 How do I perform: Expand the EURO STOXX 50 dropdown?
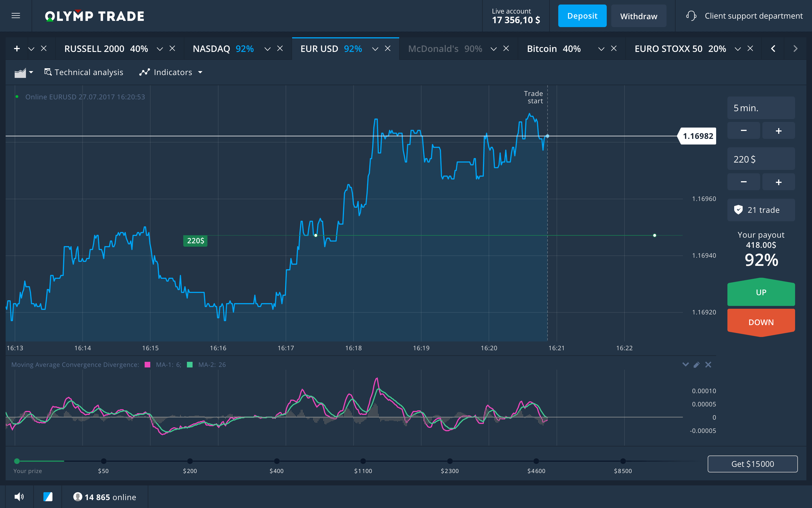pos(738,49)
